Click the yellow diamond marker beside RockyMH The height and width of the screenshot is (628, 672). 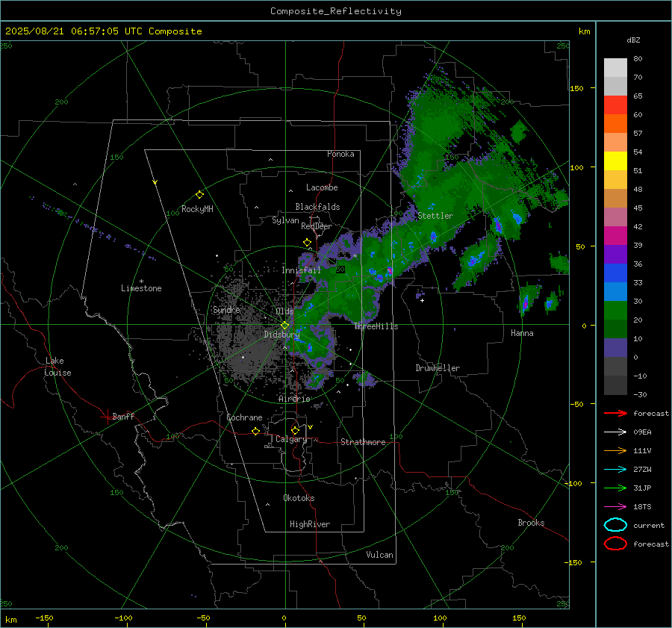[199, 195]
